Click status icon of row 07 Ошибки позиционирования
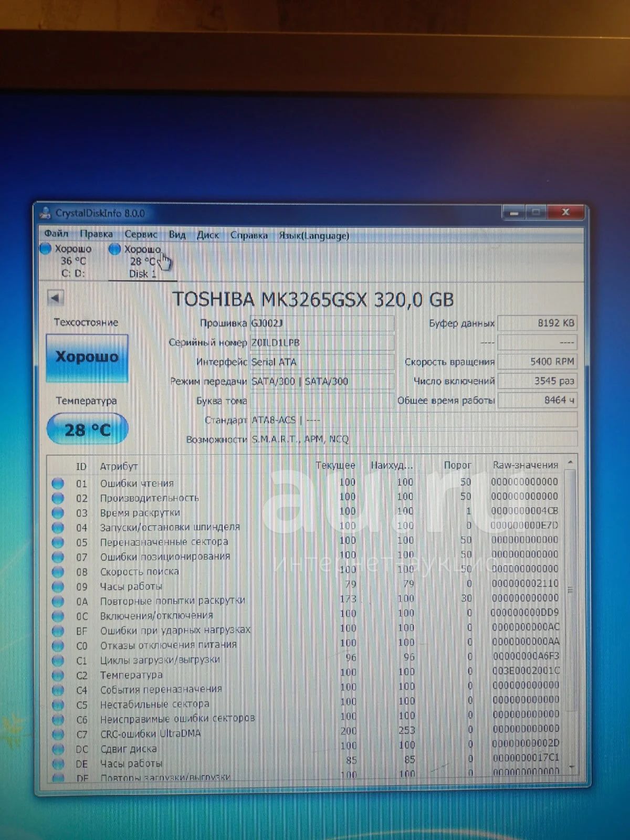This screenshot has height=840, width=630. (x=58, y=557)
